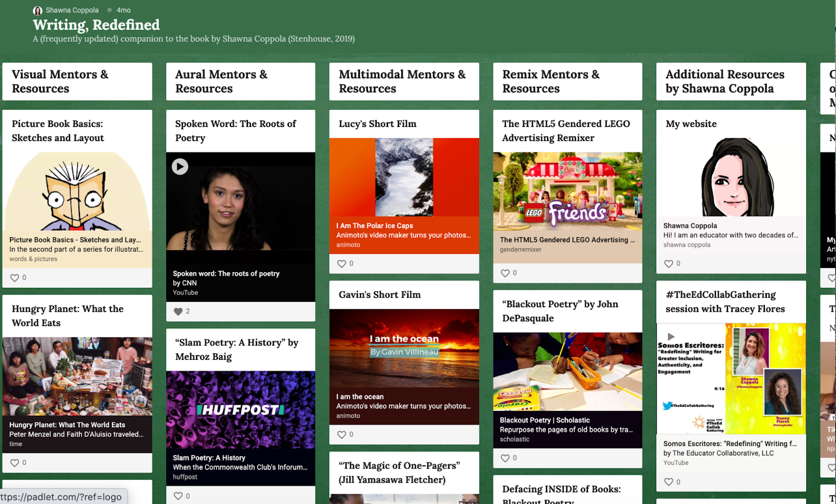This screenshot has height=504, width=836.
Task: Click 'animoto' source under Polar Ice Caps
Action: click(x=349, y=245)
